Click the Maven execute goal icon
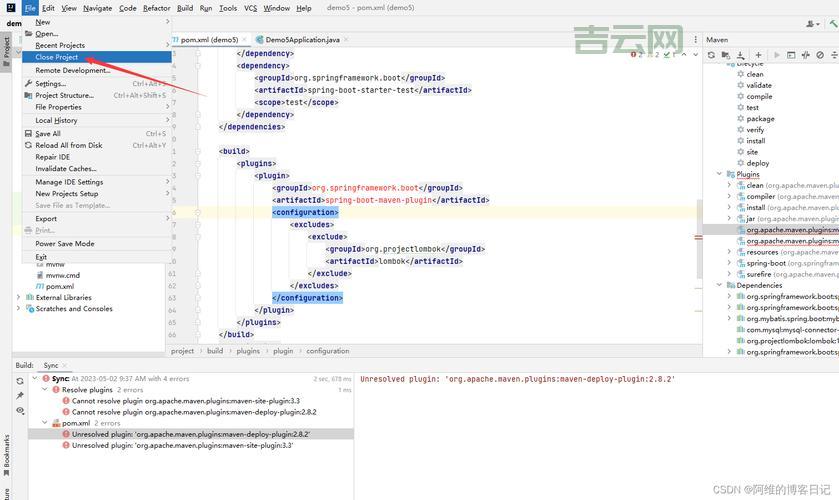Image resolution: width=839 pixels, height=500 pixels. (791, 55)
